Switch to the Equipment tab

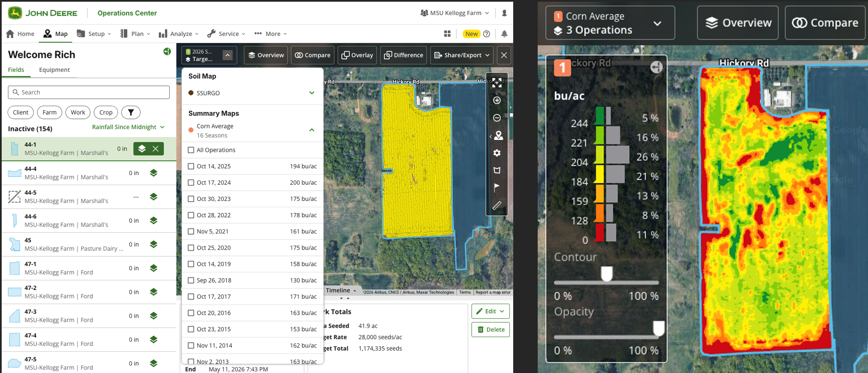pos(54,70)
